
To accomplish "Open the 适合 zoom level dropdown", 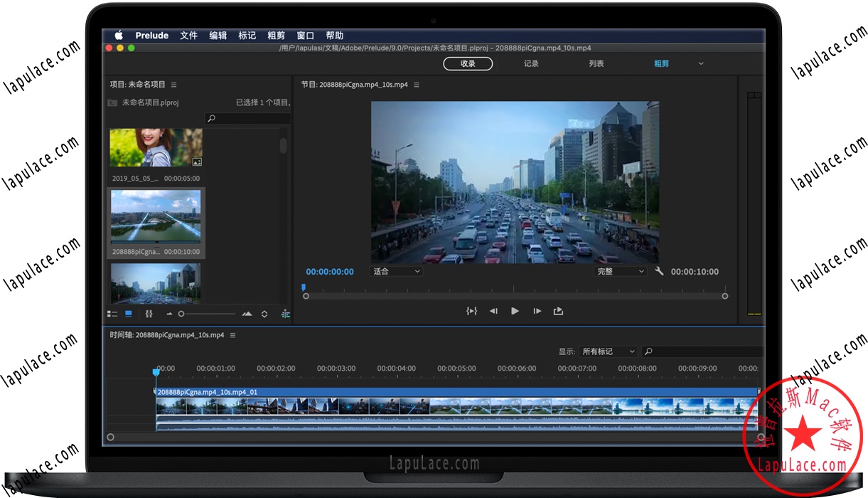I will (395, 271).
